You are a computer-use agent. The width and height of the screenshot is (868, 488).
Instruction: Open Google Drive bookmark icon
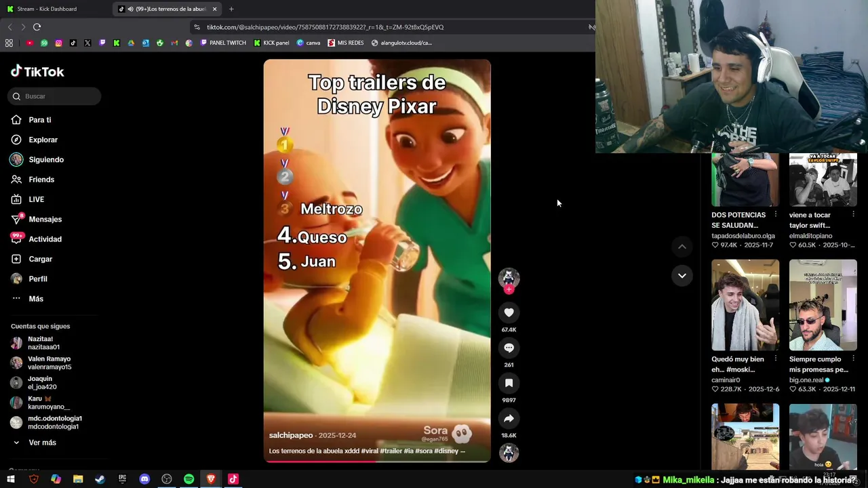tap(131, 43)
